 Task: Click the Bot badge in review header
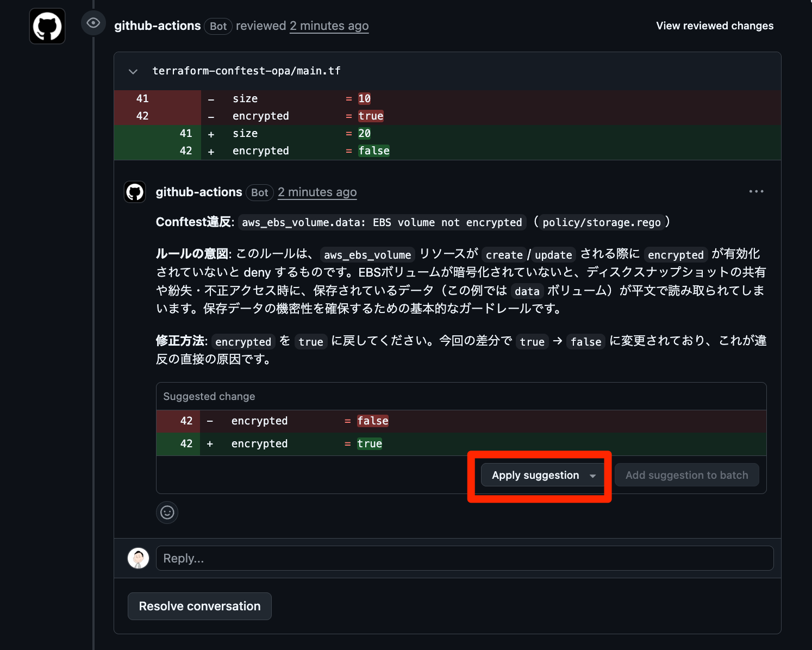click(218, 26)
